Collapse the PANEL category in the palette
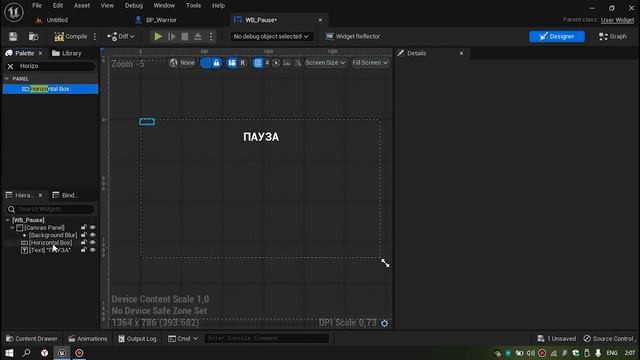This screenshot has height=360, width=640. point(7,78)
